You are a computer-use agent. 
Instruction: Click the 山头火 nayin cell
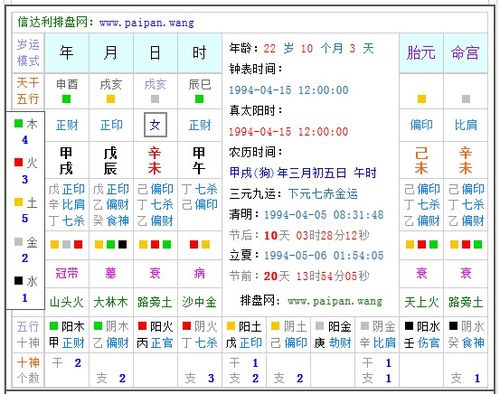67,302
